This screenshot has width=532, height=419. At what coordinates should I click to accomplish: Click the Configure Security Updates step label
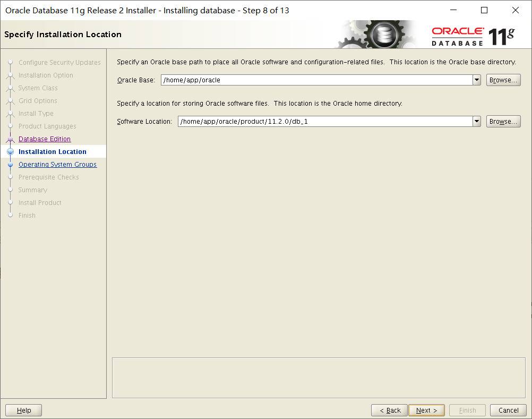click(59, 63)
